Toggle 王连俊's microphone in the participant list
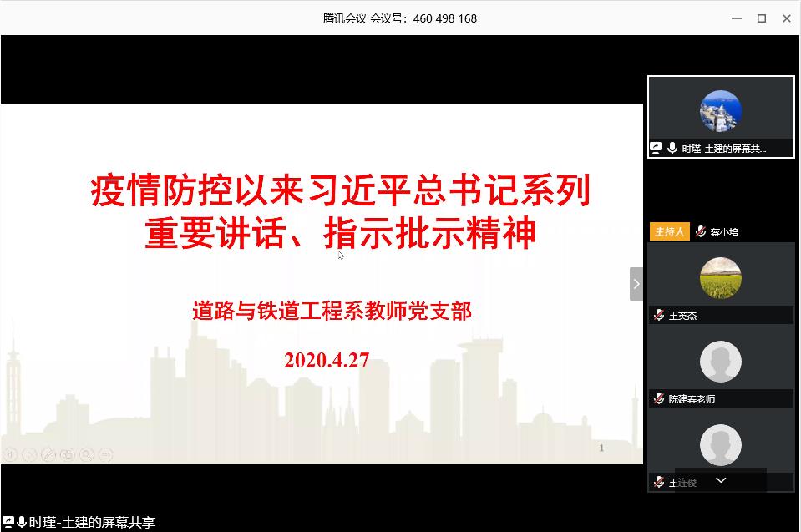 [x=658, y=482]
